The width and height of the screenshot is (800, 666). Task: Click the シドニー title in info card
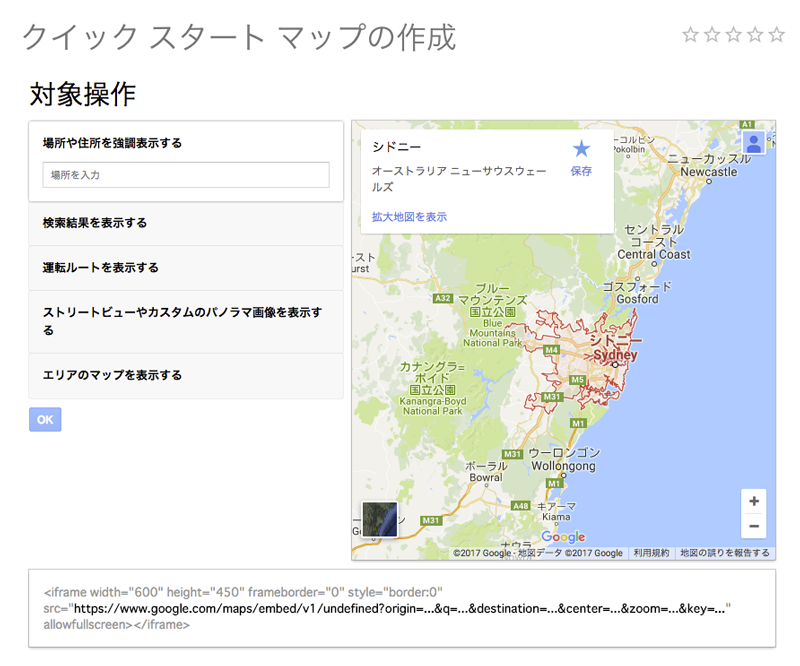[396, 147]
